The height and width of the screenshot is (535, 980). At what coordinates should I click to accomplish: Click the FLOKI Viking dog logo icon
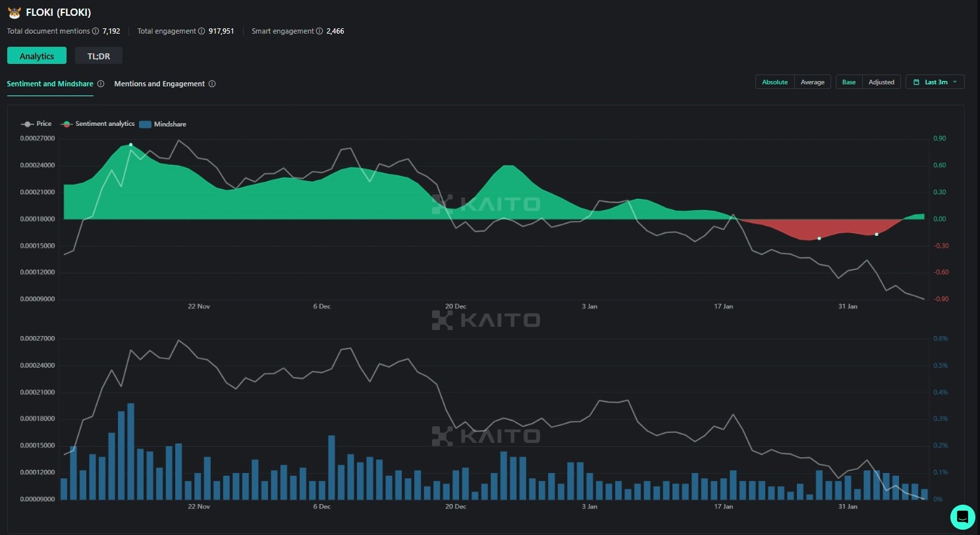click(14, 13)
